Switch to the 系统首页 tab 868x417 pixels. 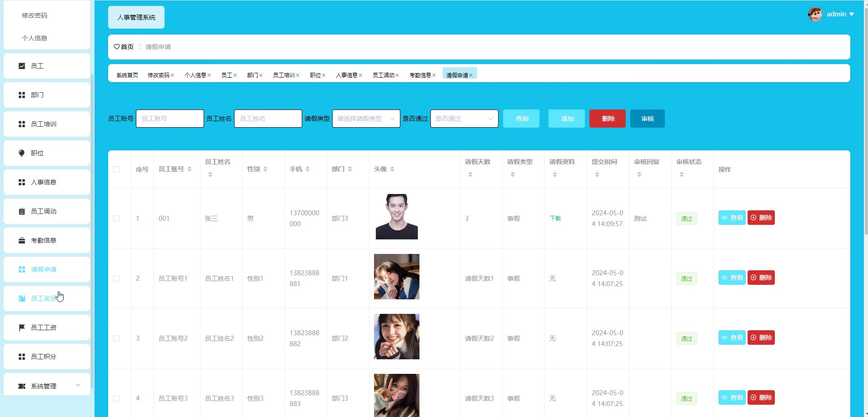click(127, 75)
